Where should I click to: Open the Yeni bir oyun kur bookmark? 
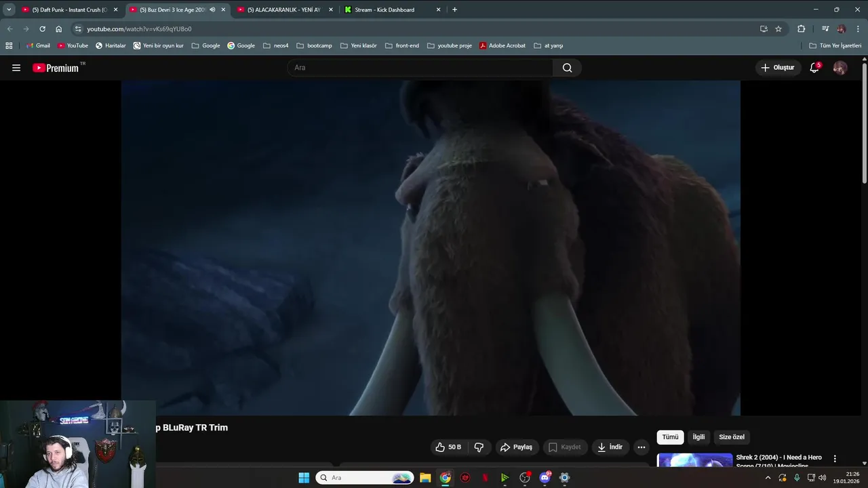pyautogui.click(x=159, y=45)
